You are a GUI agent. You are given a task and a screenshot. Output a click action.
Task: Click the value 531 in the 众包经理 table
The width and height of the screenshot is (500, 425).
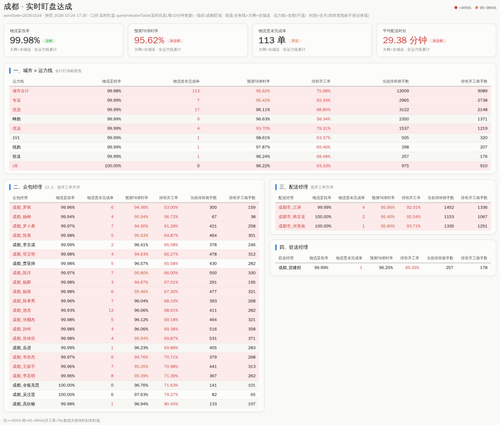click(x=213, y=338)
